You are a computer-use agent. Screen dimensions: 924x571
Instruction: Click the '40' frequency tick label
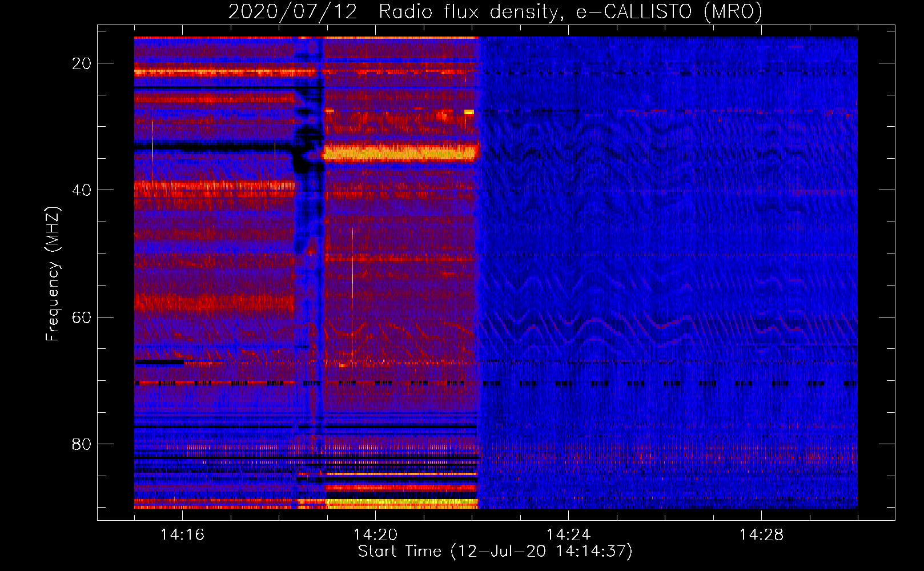[82, 190]
